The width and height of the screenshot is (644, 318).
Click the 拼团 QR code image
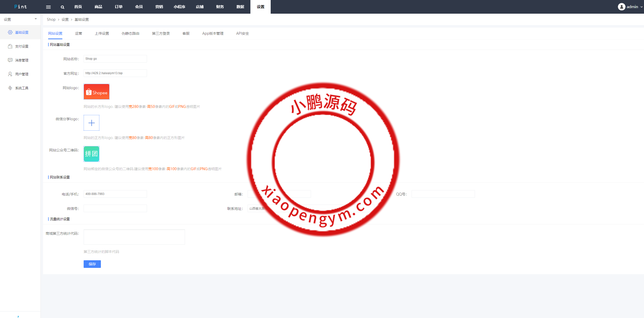click(x=91, y=154)
